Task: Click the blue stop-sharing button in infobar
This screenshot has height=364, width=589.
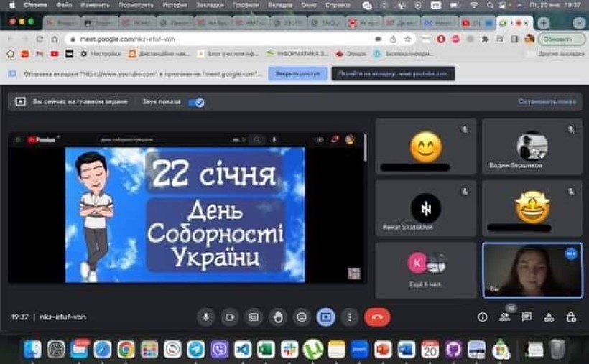Action: pos(297,74)
